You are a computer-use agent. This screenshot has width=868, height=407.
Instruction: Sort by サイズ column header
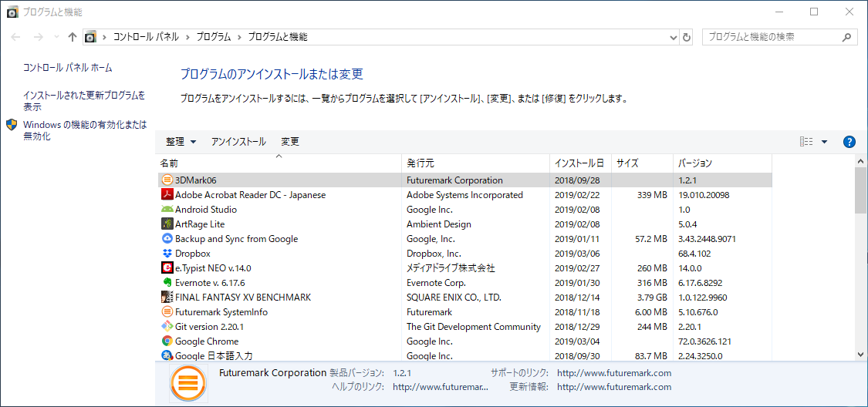(642, 163)
